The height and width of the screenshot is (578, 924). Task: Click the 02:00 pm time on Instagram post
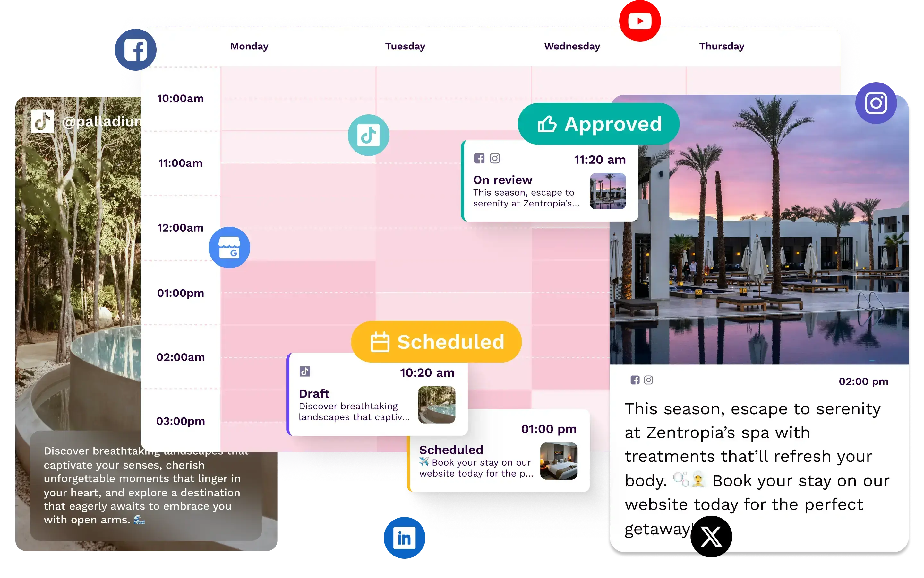coord(863,381)
